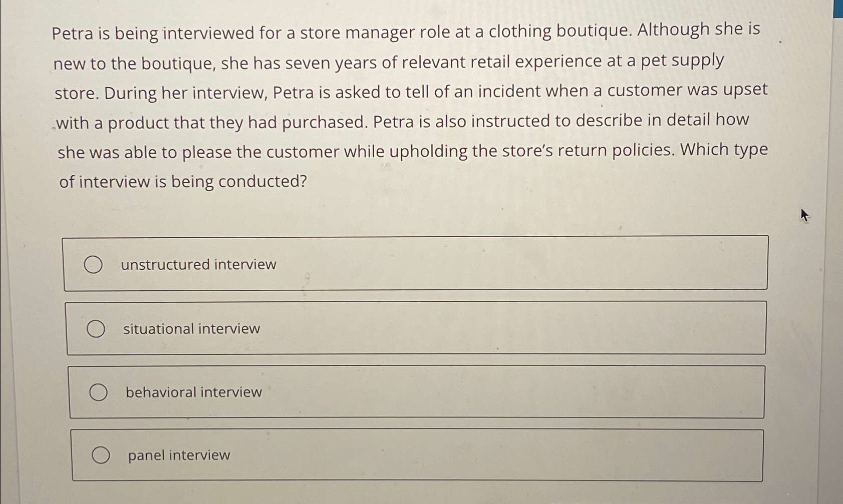Click the text 'situational interview' label
Screen dimensions: 843x504
[191, 328]
